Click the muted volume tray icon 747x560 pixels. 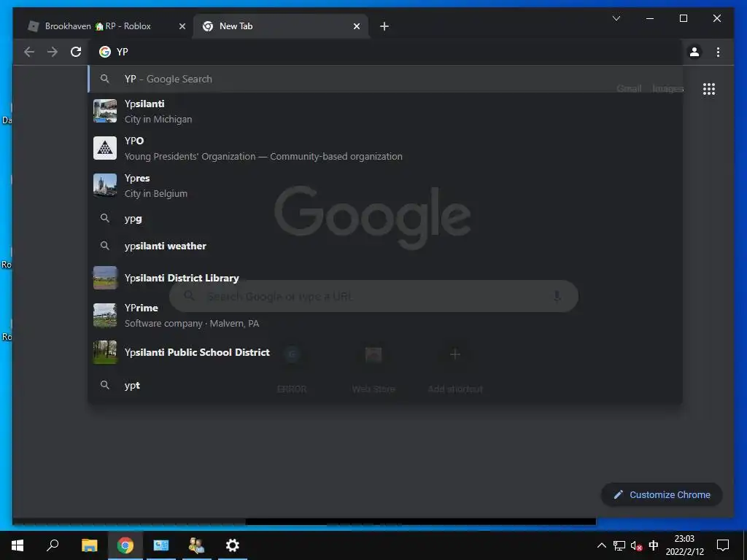click(636, 545)
